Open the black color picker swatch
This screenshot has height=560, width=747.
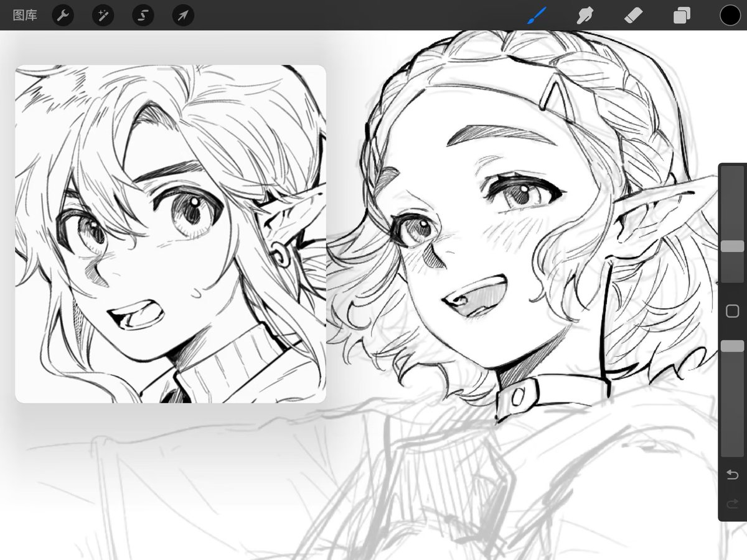tap(730, 15)
